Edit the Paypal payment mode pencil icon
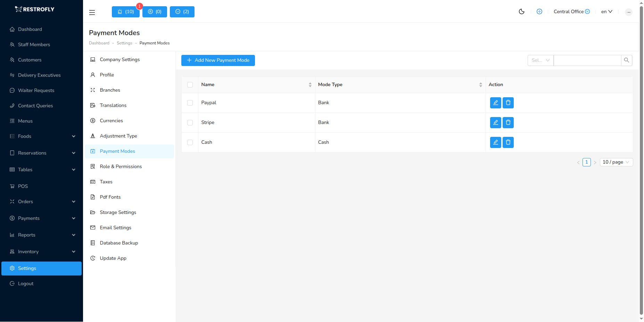Viewport: 644px width, 322px height. click(x=495, y=103)
